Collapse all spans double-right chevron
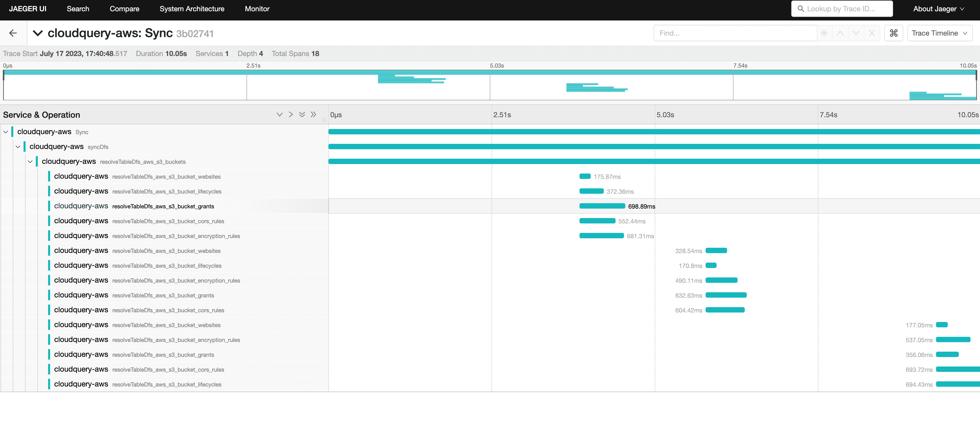This screenshot has height=431, width=980. click(313, 115)
